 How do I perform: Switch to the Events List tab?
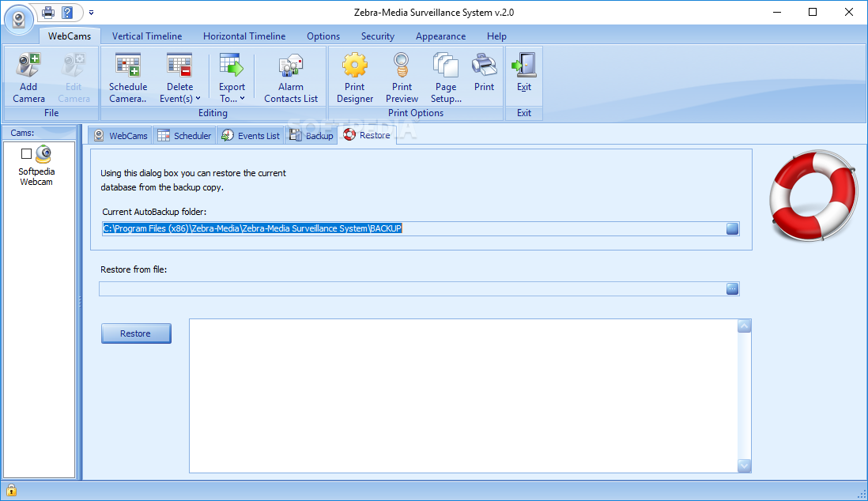pyautogui.click(x=251, y=136)
